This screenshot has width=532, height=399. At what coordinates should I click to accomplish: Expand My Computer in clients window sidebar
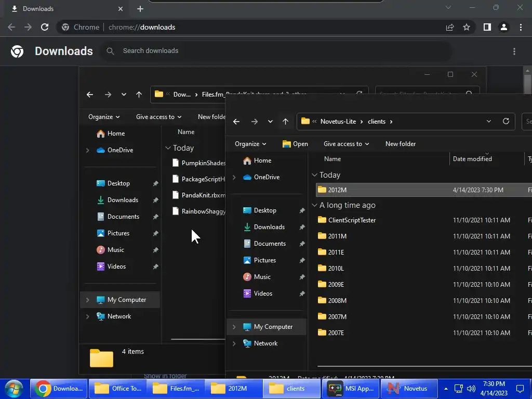[234, 327]
